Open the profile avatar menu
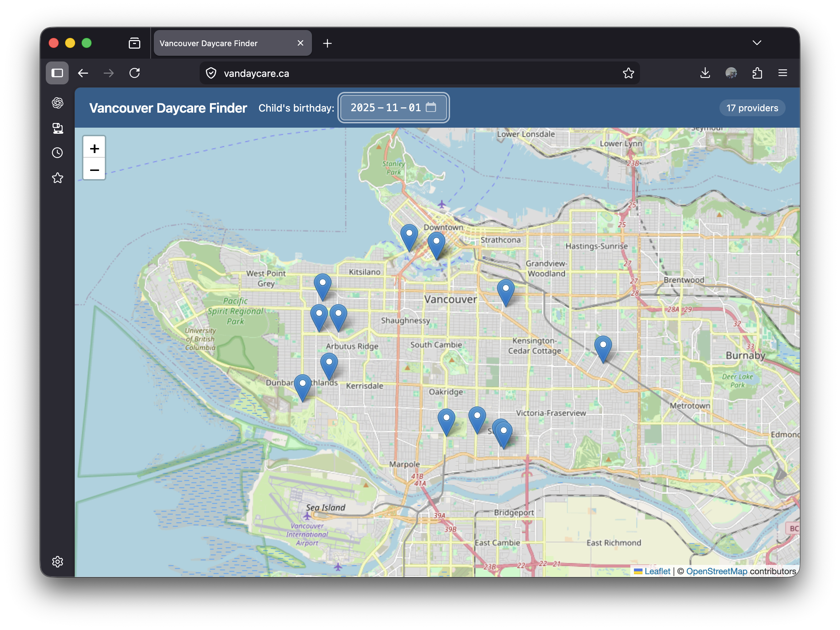 coord(731,73)
